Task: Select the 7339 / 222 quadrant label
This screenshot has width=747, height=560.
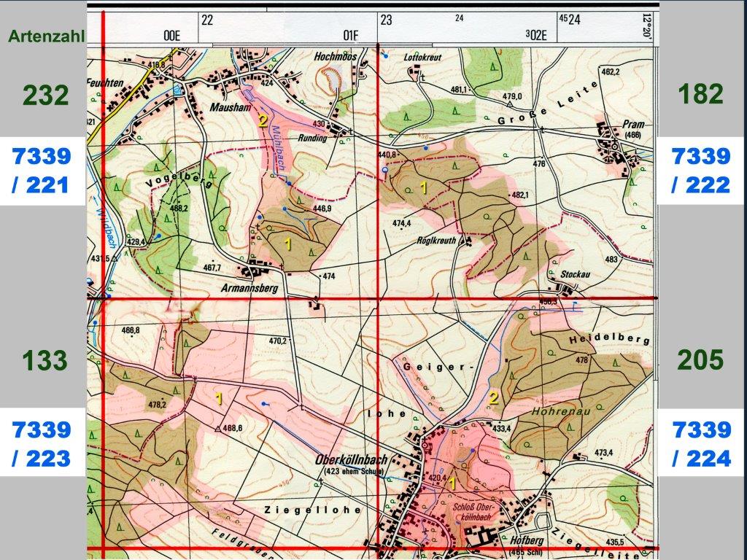Action: [701, 171]
